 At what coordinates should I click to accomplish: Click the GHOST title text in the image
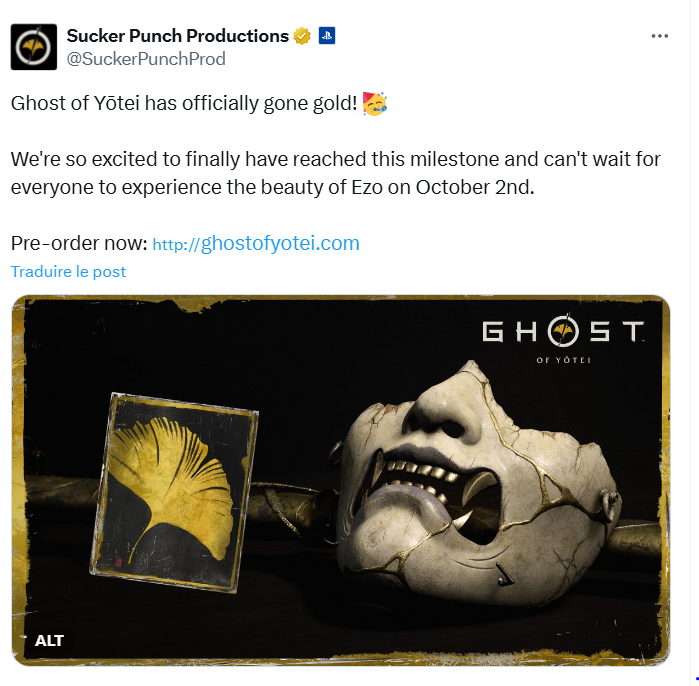coord(563,331)
